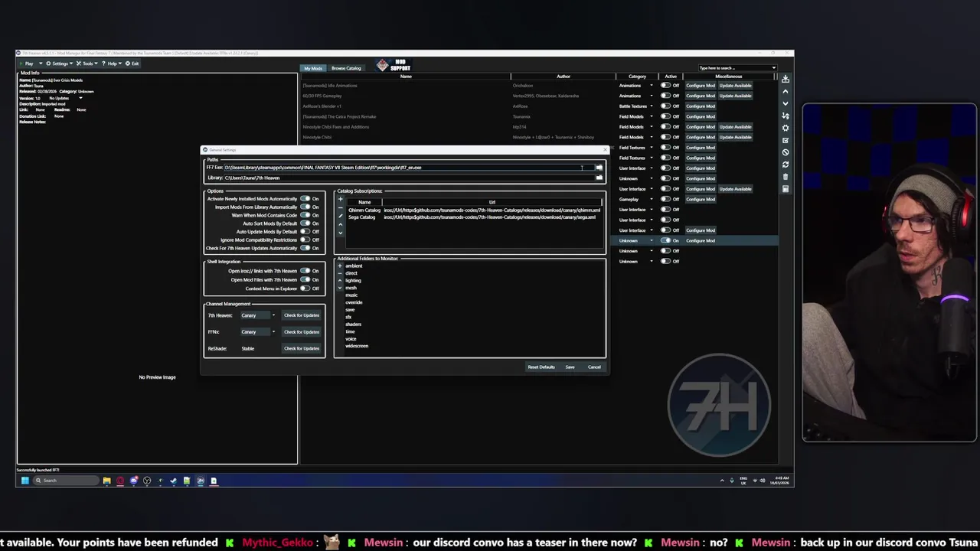This screenshot has height=551, width=980.
Task: Click the Exit menu item
Action: (132, 64)
